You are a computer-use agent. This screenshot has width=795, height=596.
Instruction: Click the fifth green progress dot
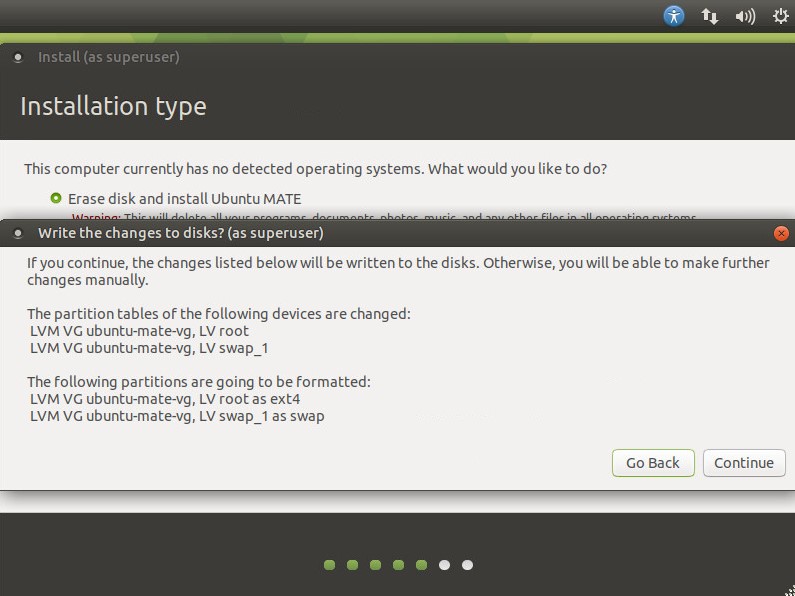coord(421,565)
